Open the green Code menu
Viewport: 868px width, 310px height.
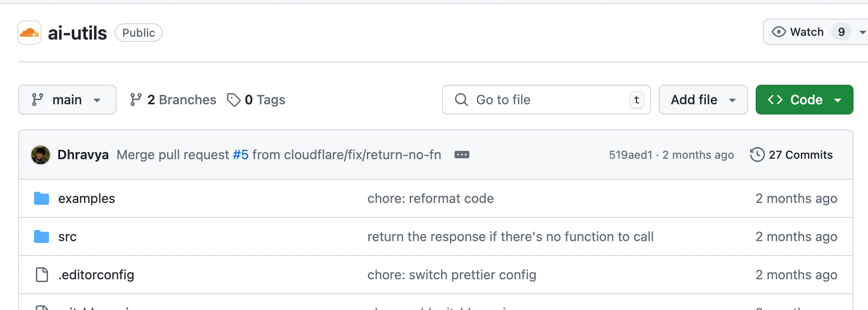pos(804,100)
